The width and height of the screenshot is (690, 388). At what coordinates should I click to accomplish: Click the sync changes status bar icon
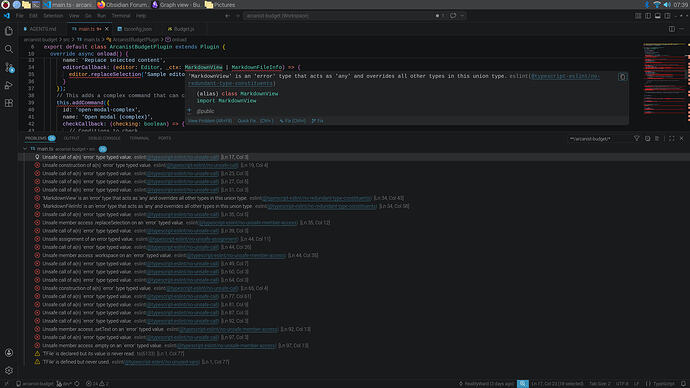[77, 384]
